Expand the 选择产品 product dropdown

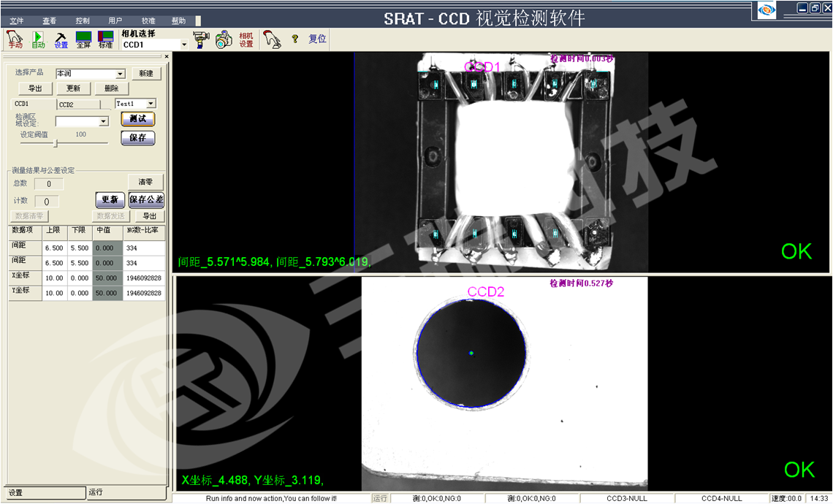coord(121,74)
